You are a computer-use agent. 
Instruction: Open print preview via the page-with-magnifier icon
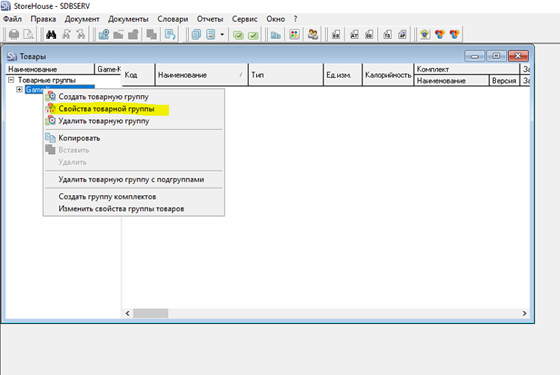click(28, 34)
